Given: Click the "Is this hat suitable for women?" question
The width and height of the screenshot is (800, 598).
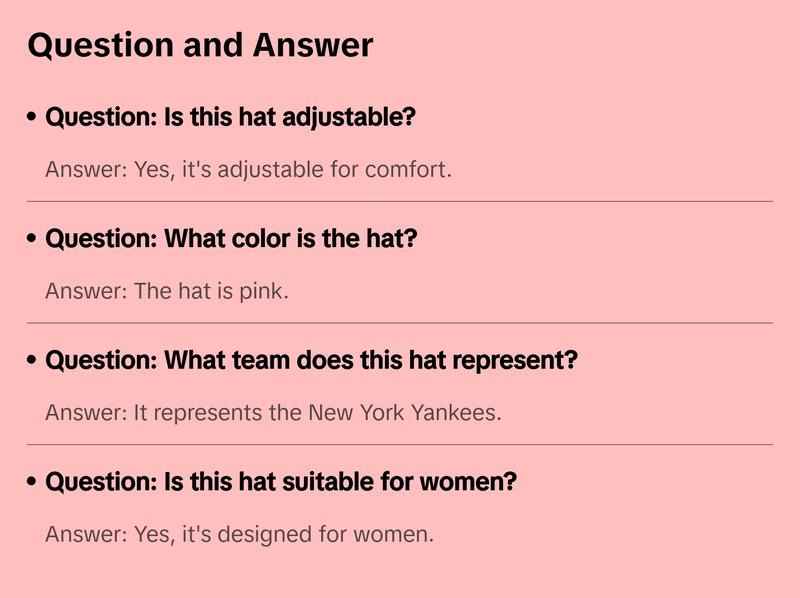Looking at the screenshot, I should coord(281,482).
